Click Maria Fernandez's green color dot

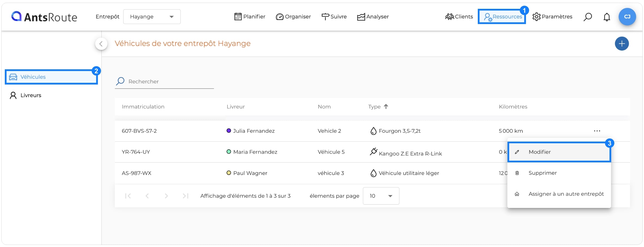pyautogui.click(x=229, y=152)
